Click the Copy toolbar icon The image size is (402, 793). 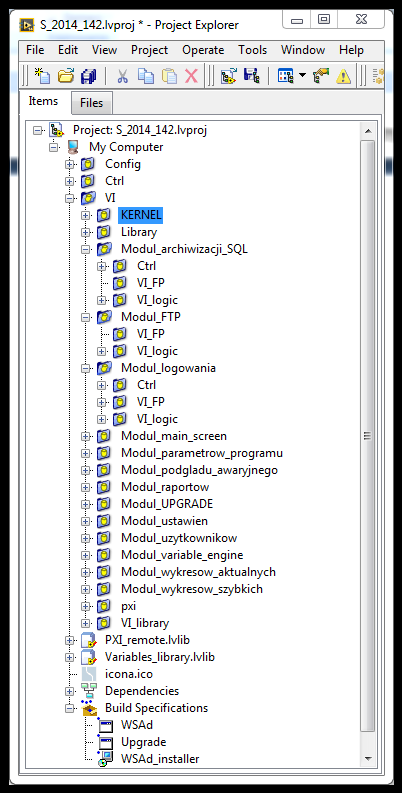coord(146,76)
